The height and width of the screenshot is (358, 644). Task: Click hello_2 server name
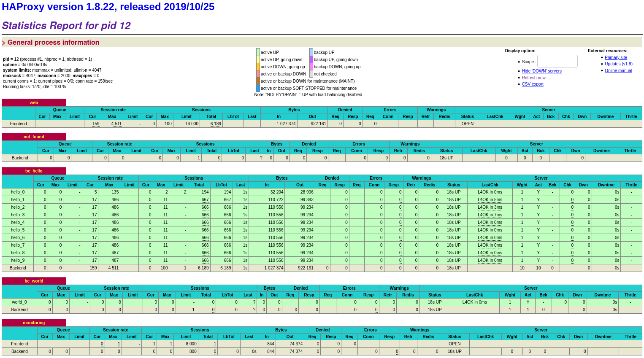coord(18,207)
